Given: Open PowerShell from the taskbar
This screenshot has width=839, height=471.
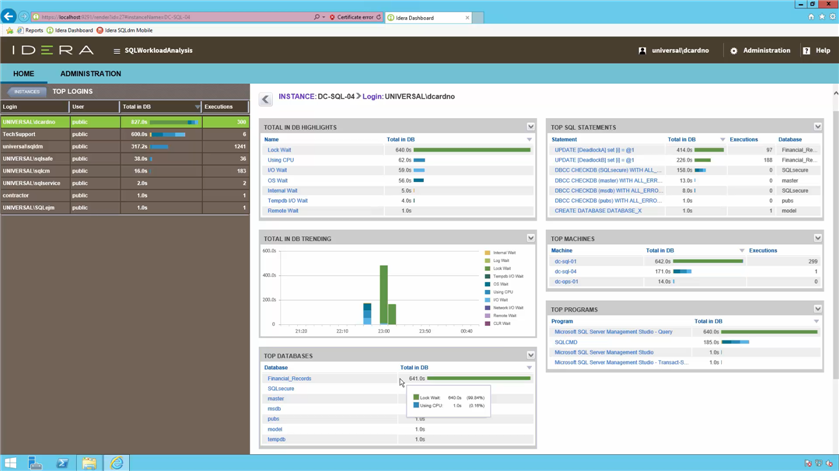Looking at the screenshot, I should click(62, 463).
